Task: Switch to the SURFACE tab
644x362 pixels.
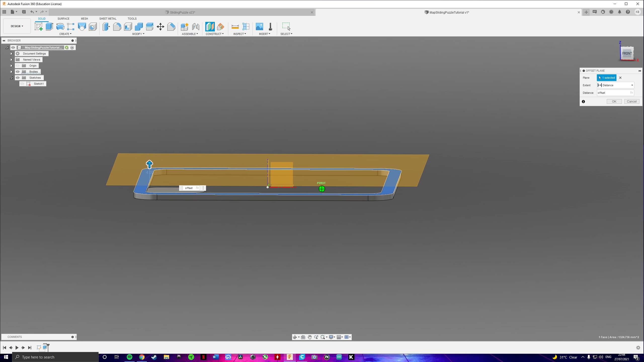Action: 63,18
